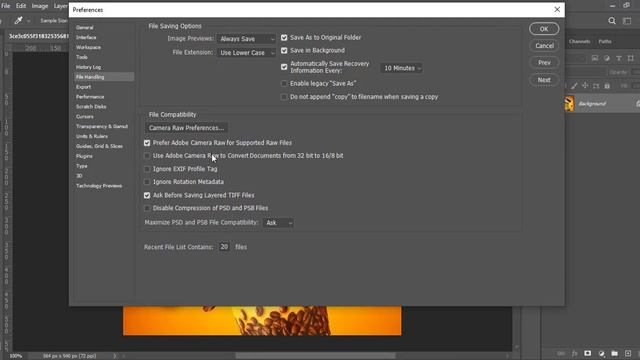Open the Edit menu

click(x=21, y=6)
